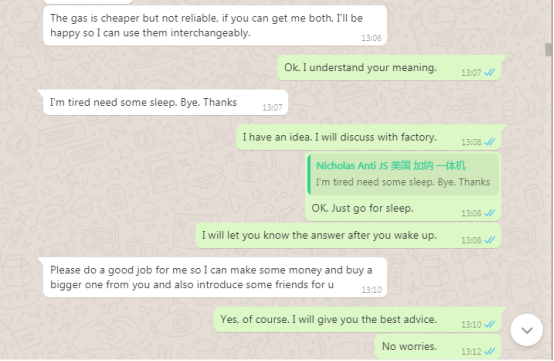Viewport: 554px width, 361px height.
Task: Click read receipt ticks on "Ok. I understand your meaning."
Action: (490, 72)
